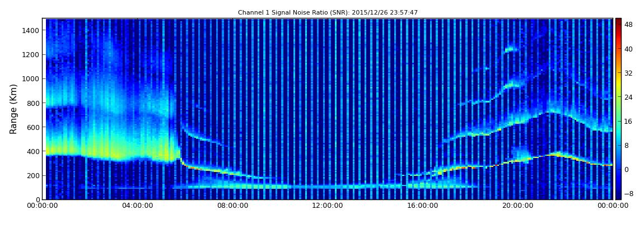
Task: Click the 1200 range tick label
Action: [31, 55]
